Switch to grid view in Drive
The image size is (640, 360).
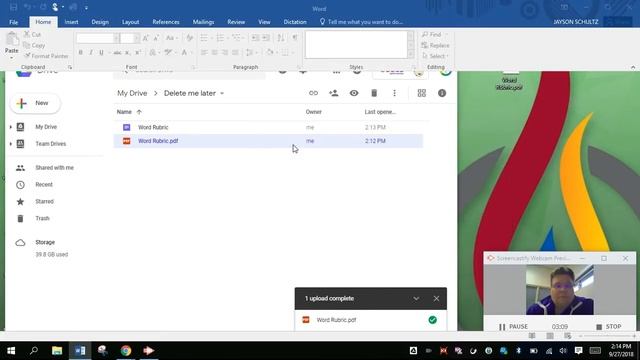point(422,93)
